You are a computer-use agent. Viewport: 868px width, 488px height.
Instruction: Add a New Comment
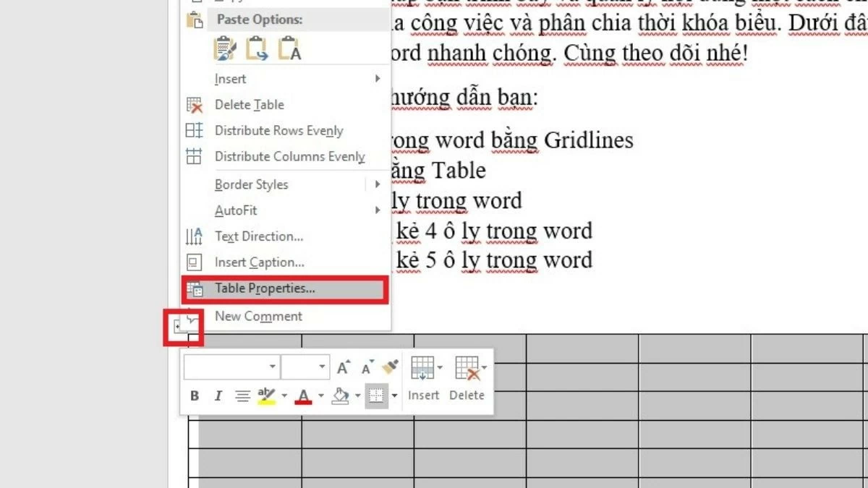(x=258, y=316)
